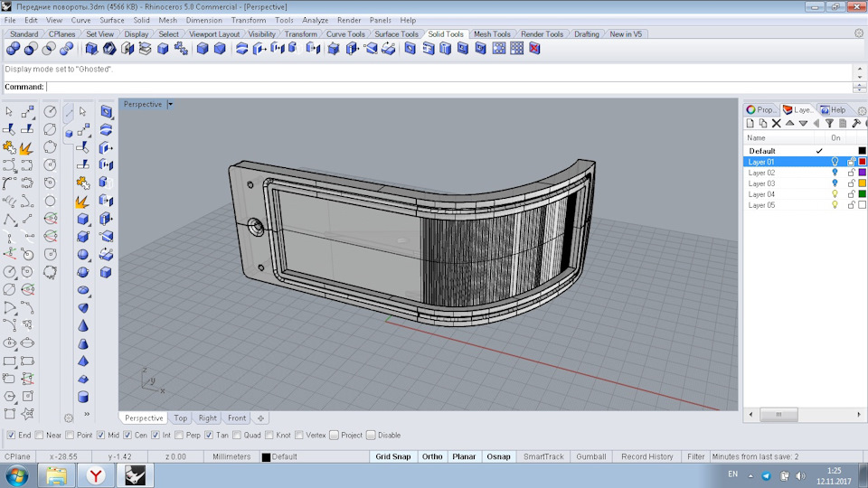Toggle Planar mode in status bar
The height and width of the screenshot is (488, 868).
pyautogui.click(x=464, y=456)
